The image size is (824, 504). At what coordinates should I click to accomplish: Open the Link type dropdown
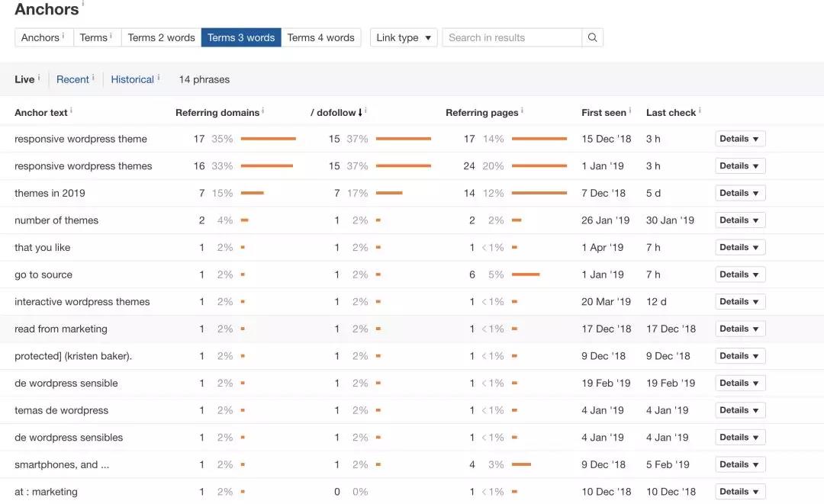point(404,37)
